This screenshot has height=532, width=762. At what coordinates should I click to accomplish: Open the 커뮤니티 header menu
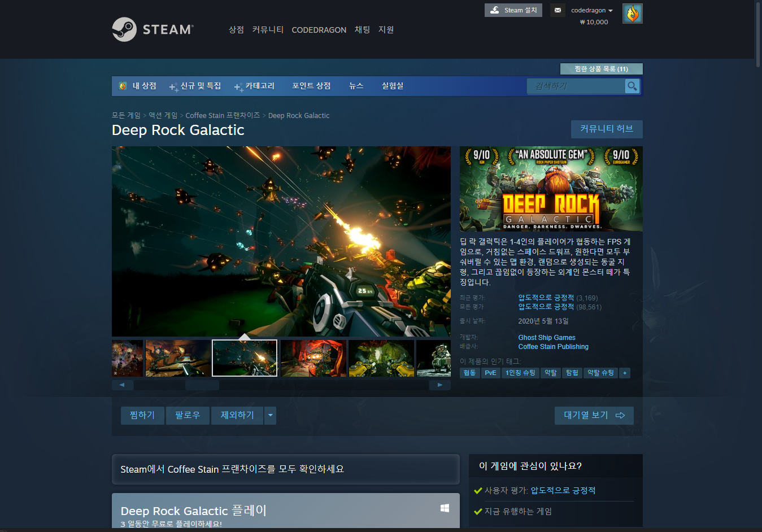pos(268,29)
